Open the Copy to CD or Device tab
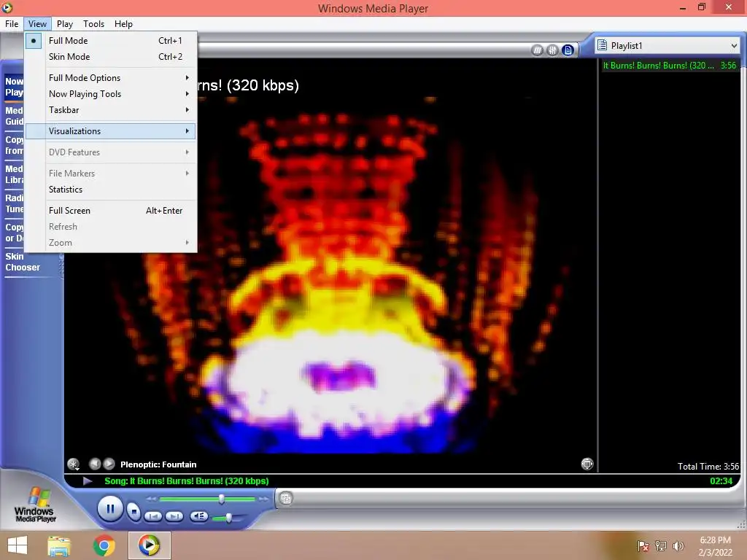Screen dimensions: 747x560 click(14, 233)
